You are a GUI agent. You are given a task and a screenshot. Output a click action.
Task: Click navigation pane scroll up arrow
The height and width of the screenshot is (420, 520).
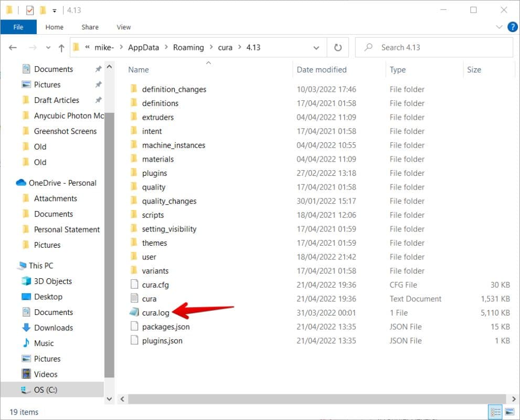pyautogui.click(x=110, y=67)
